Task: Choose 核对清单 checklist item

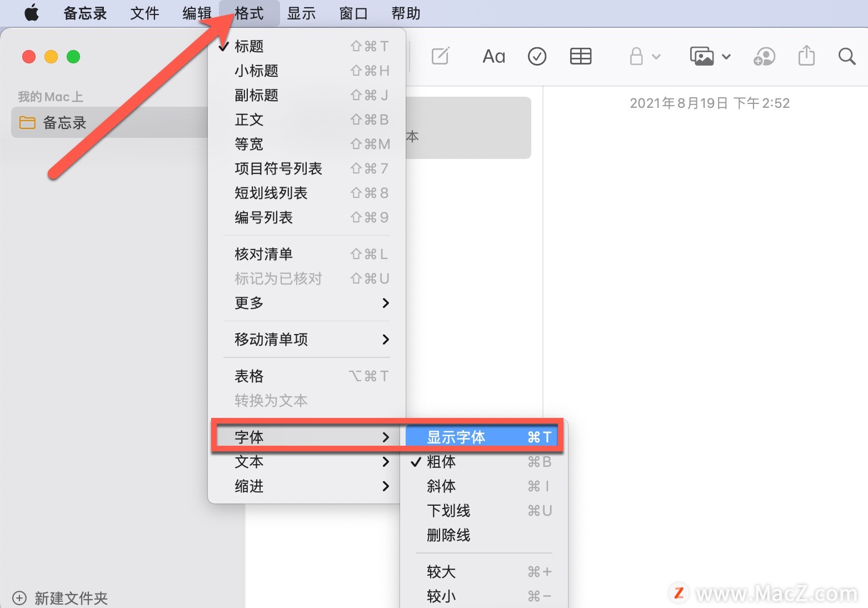Action: [307, 254]
